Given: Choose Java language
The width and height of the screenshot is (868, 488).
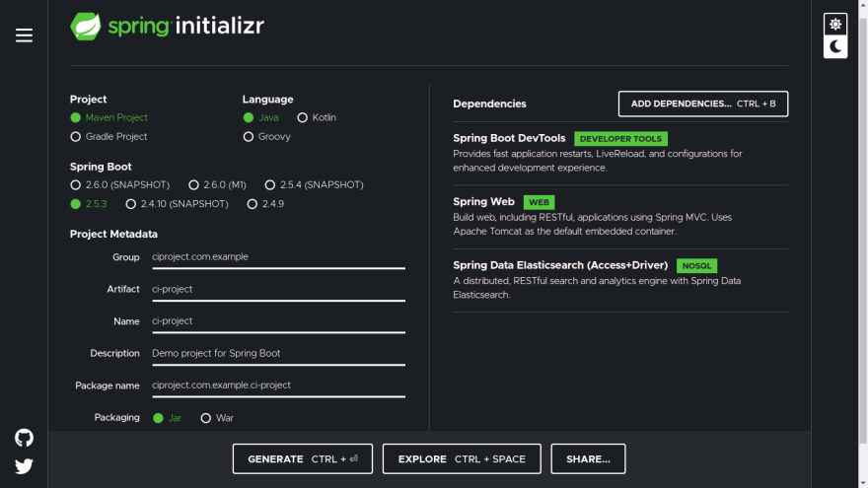Looking at the screenshot, I should 260,117.
